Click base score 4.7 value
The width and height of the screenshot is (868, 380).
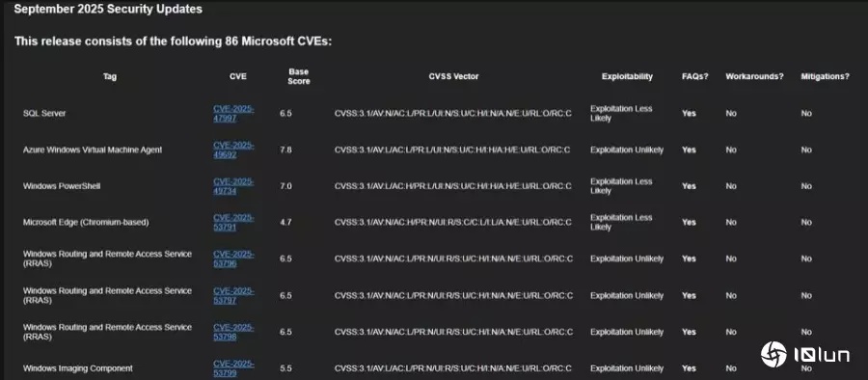click(x=285, y=222)
